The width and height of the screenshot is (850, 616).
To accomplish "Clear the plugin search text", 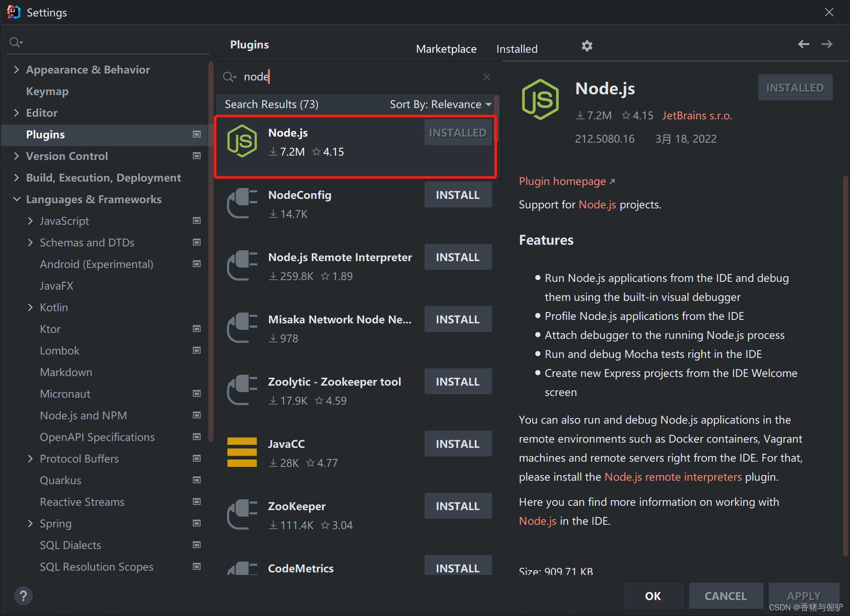I will click(487, 77).
